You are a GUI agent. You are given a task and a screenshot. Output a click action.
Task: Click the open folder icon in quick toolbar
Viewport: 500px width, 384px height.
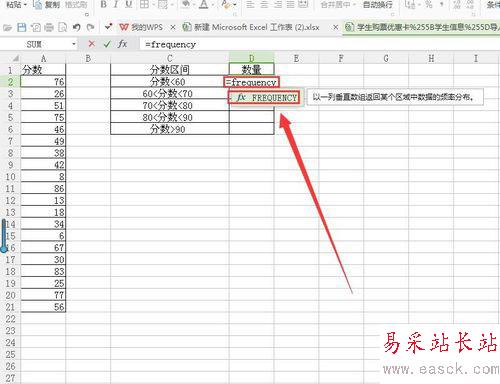pyautogui.click(x=8, y=27)
